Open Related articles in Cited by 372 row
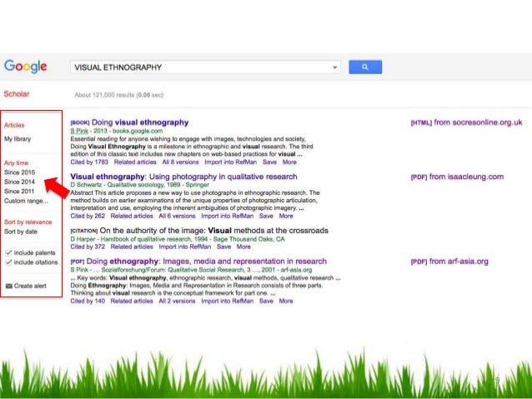The image size is (532, 399). (x=132, y=247)
